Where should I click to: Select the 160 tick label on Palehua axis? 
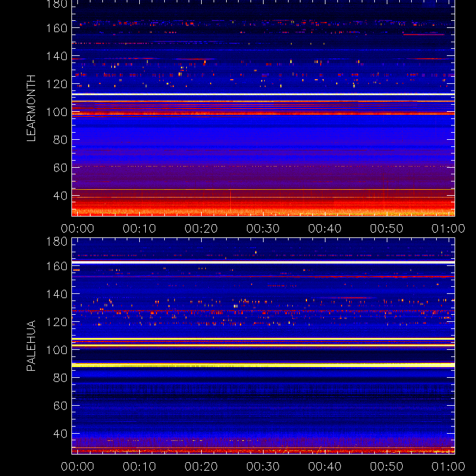pyautogui.click(x=57, y=266)
